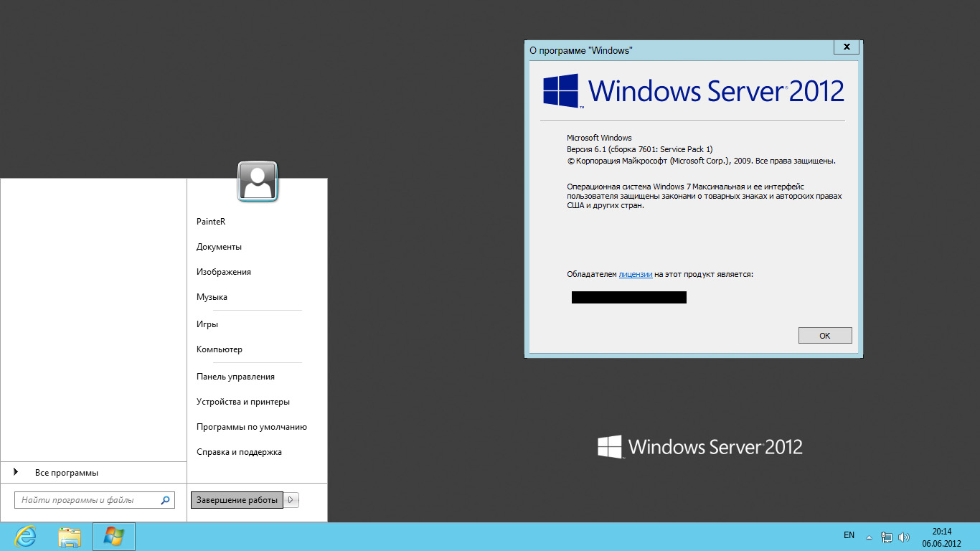The image size is (980, 551).
Task: Open Устройства и принтеры
Action: click(245, 402)
